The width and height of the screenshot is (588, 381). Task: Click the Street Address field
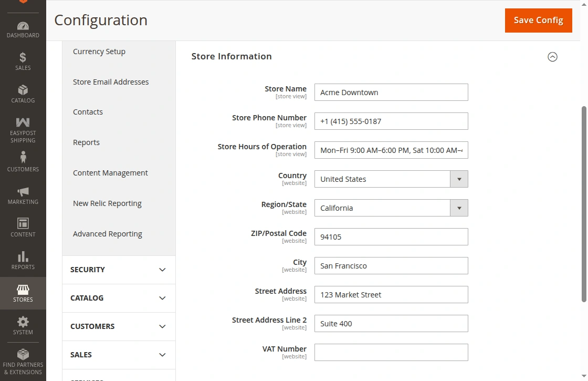[391, 295]
